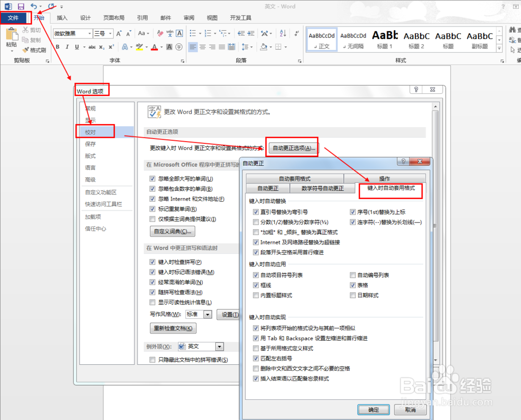Switch to the AutoCorrect tab in dialog
The width and height of the screenshot is (521, 420).
(268, 189)
